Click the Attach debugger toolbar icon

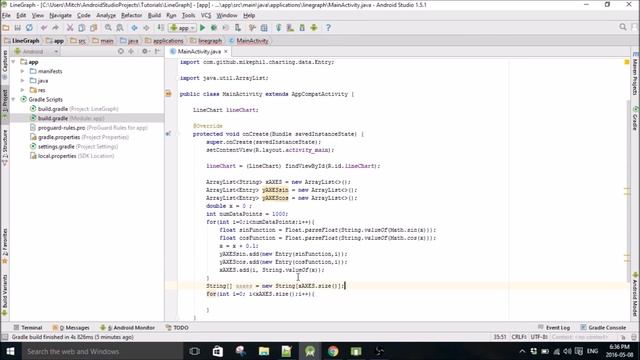238,28
